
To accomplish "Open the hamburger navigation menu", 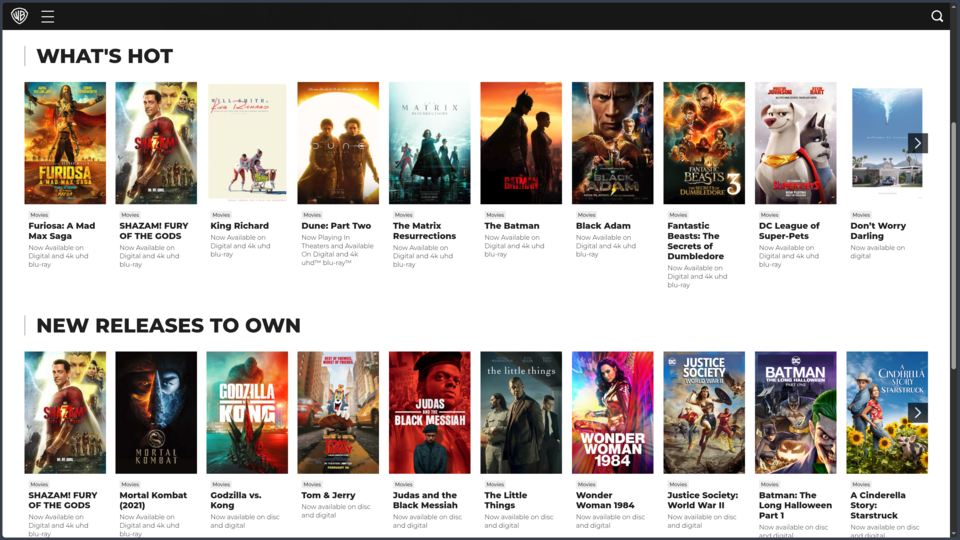I will (x=48, y=17).
